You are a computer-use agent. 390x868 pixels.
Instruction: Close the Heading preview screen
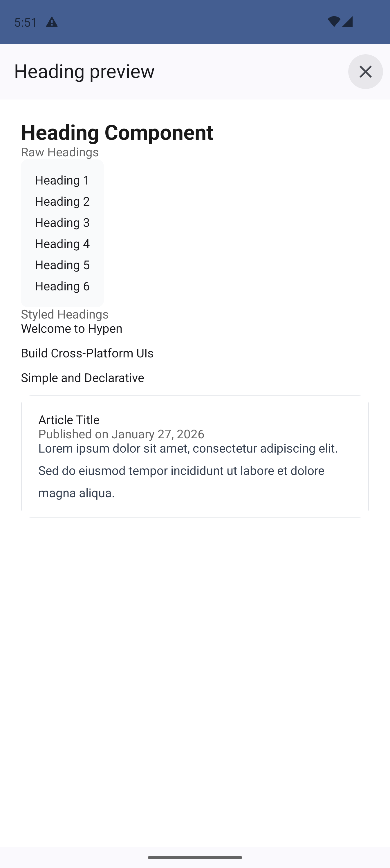tap(365, 71)
